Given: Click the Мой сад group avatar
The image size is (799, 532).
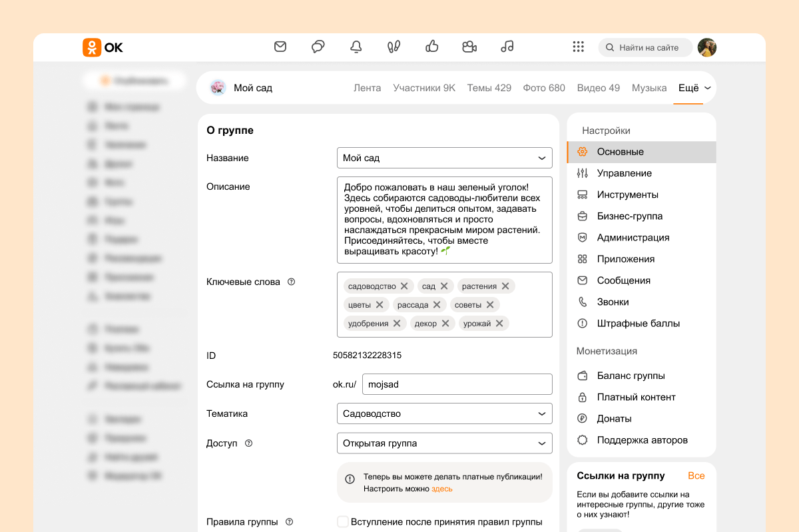Looking at the screenshot, I should click(x=218, y=87).
